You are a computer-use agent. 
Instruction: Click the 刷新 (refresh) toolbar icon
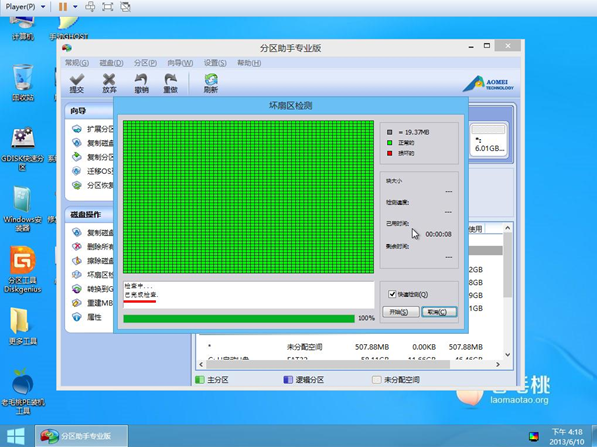[x=211, y=83]
